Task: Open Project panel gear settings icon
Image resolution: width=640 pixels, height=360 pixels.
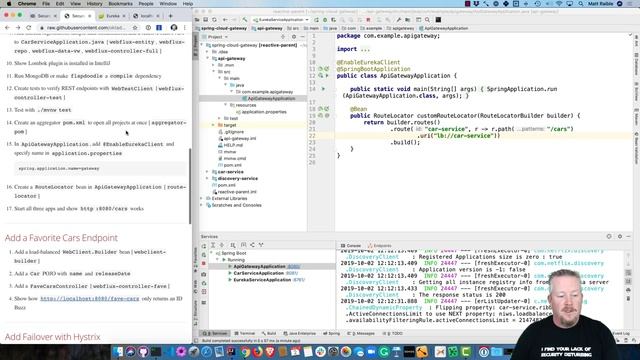Action: click(x=293, y=37)
